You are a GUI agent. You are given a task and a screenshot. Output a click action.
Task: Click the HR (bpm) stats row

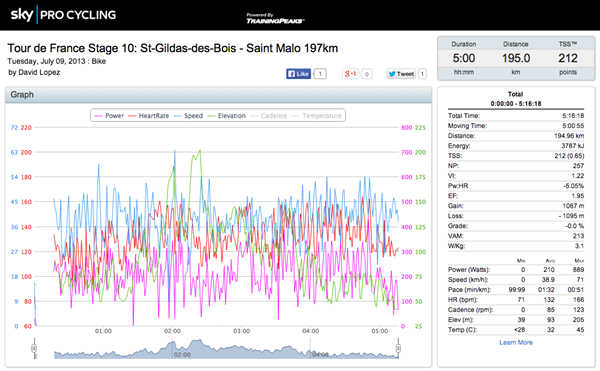pos(516,299)
